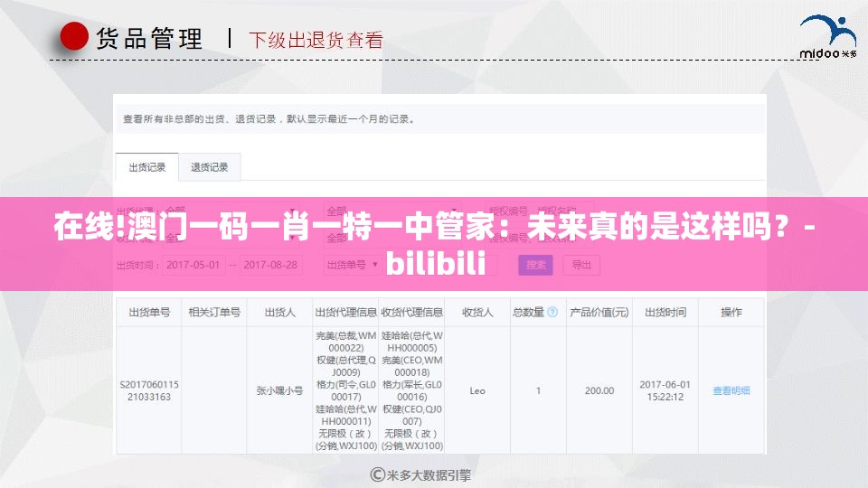Click the 相关订单号 column header
Viewport: 868px width, 488px height.
[x=214, y=312]
